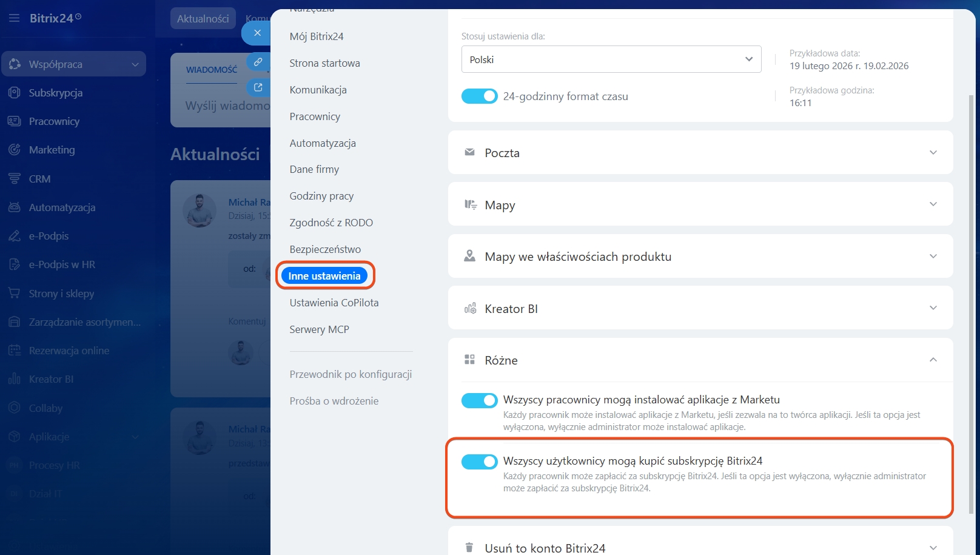
Task: Open Komunikacja settings page
Action: pyautogui.click(x=318, y=90)
